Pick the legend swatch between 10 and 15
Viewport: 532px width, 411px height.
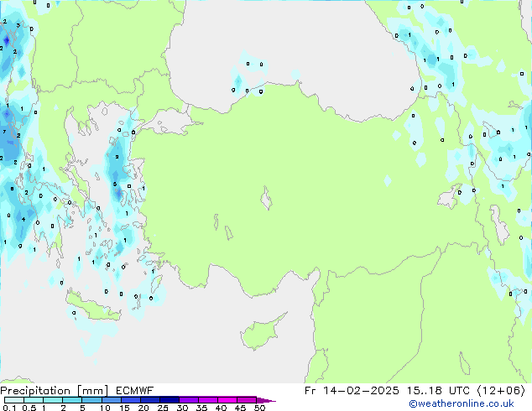[114, 400]
